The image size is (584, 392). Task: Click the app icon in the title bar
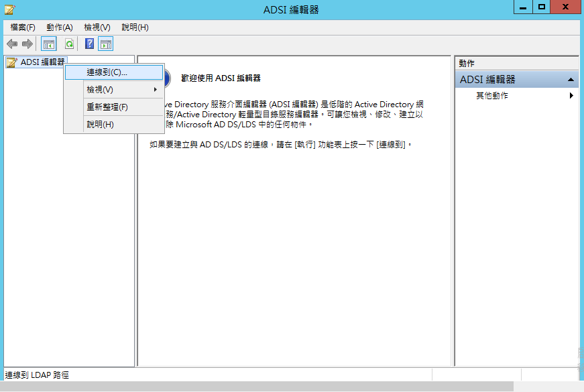point(9,9)
